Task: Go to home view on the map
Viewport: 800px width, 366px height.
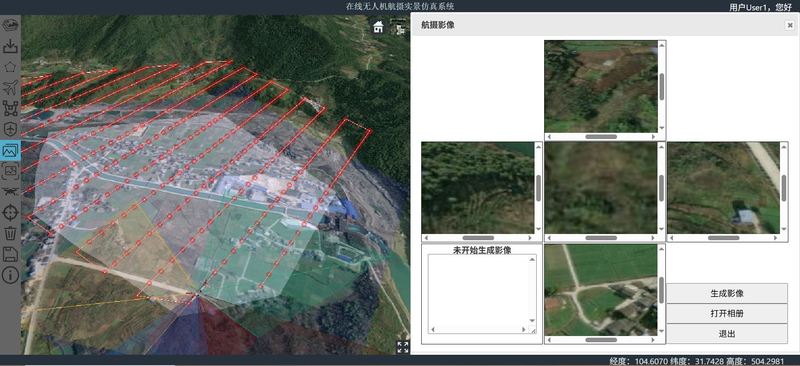Action: (x=378, y=27)
